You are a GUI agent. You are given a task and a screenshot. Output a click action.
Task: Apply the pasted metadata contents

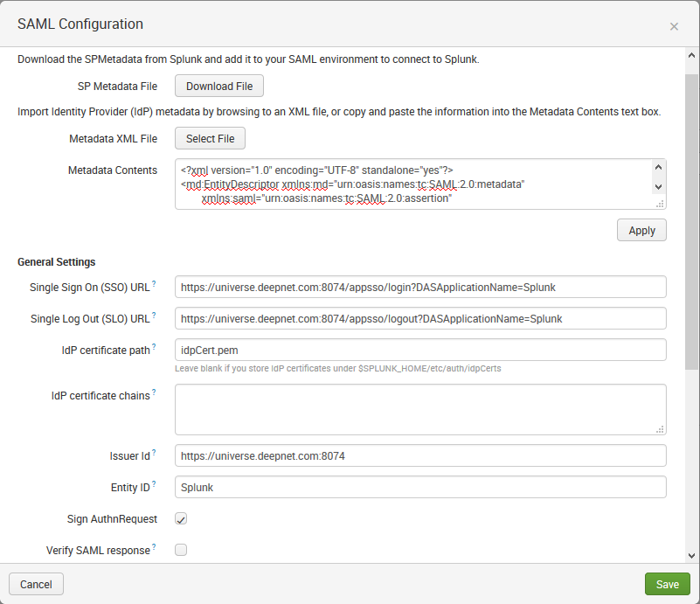(641, 230)
